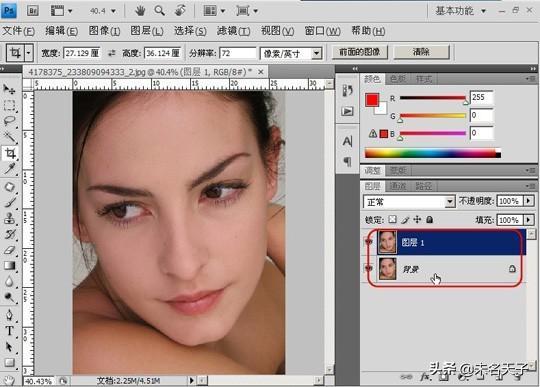Select the Magic Wand tool
Screen dimensions: 540x387
pyautogui.click(x=9, y=137)
